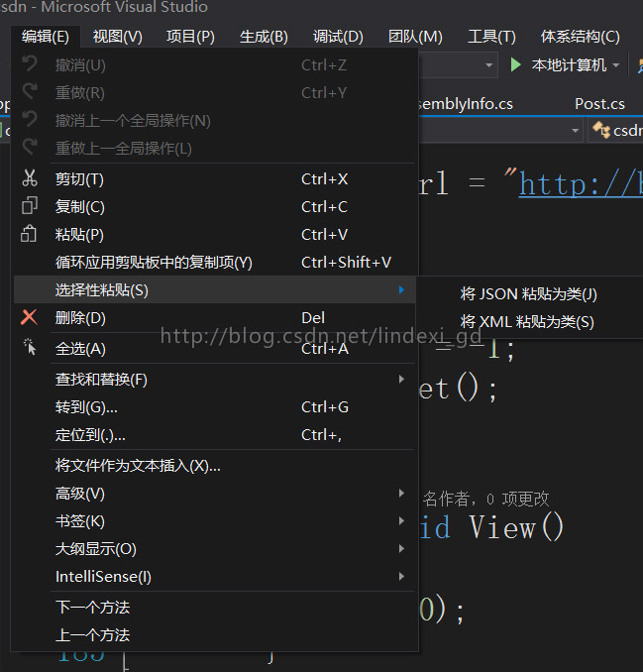643x672 pixels.
Task: Click the csdn class icon in navigation bar
Action: [601, 130]
